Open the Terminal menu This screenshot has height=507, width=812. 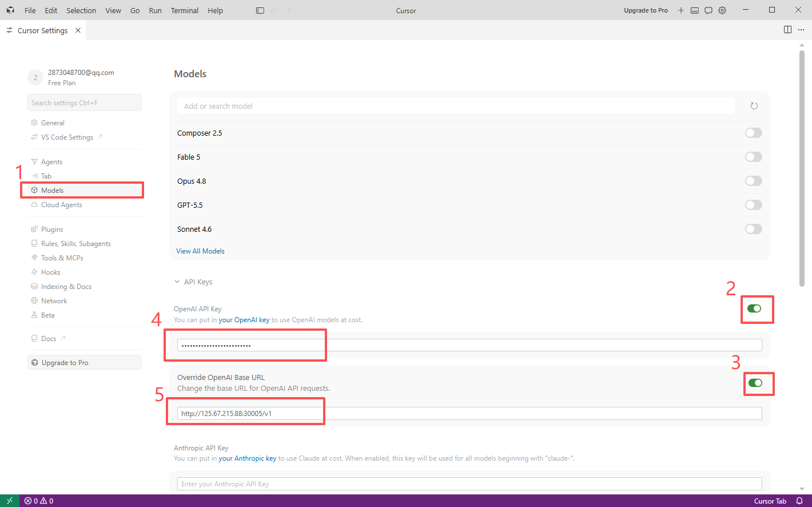pos(185,10)
